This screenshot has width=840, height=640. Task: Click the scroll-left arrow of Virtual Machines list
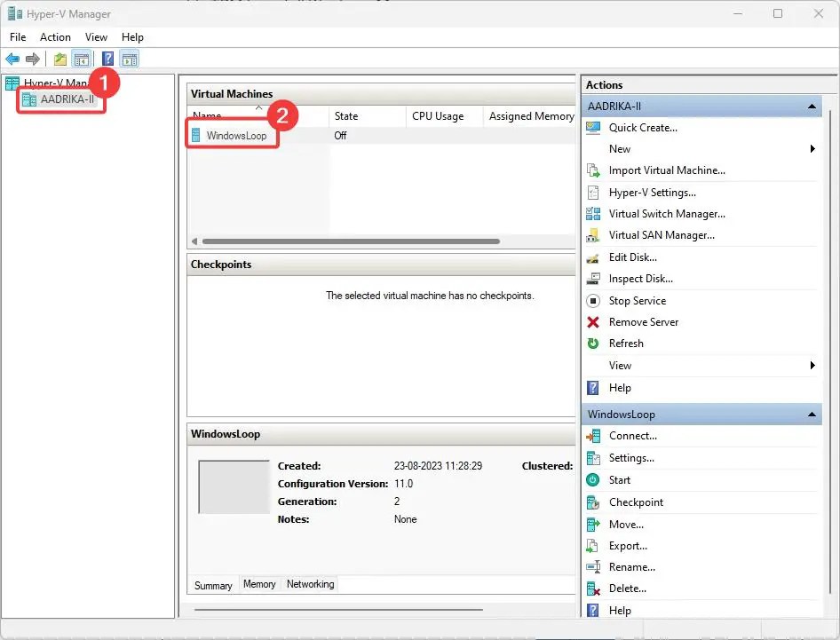pos(194,241)
